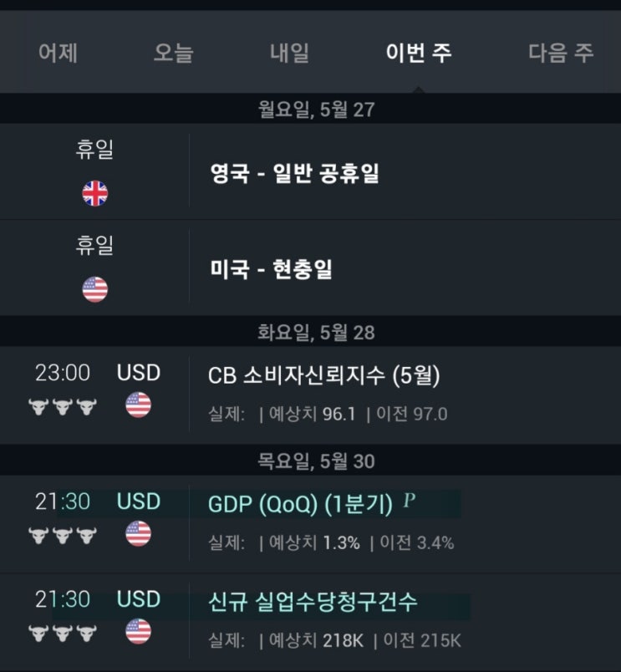The width and height of the screenshot is (621, 672).
Task: Open the 다음 주 tab
Action: click(561, 53)
